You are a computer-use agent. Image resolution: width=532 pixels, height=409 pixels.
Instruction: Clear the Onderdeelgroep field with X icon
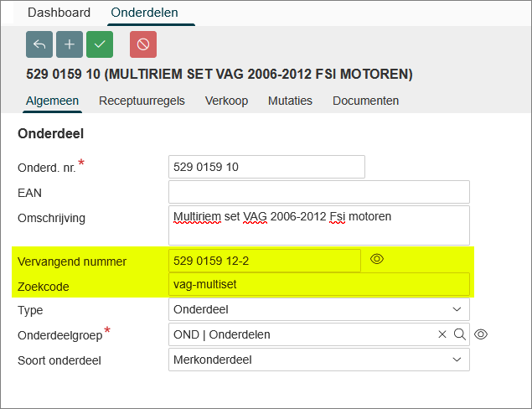442,334
